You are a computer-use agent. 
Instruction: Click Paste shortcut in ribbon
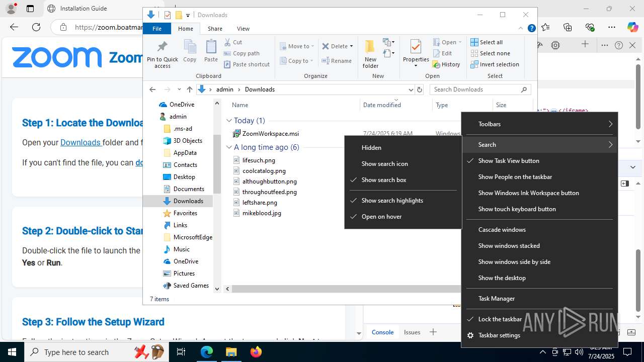click(247, 64)
